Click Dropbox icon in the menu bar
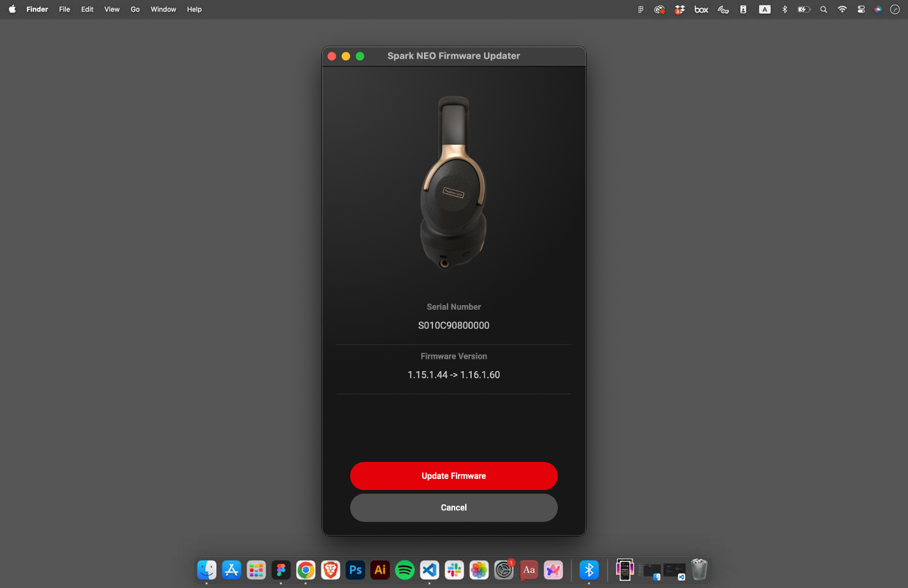This screenshot has height=588, width=908. [680, 9]
